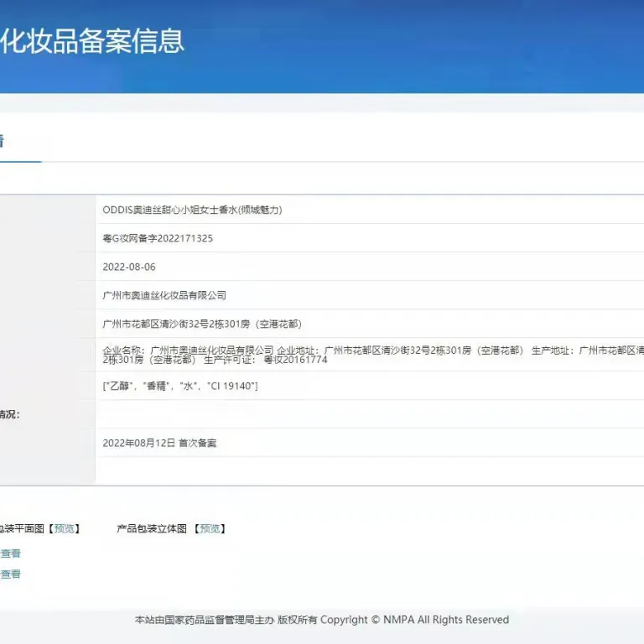This screenshot has height=644, width=644.
Task: Select the date 2022-08-06
Action: coord(129,267)
